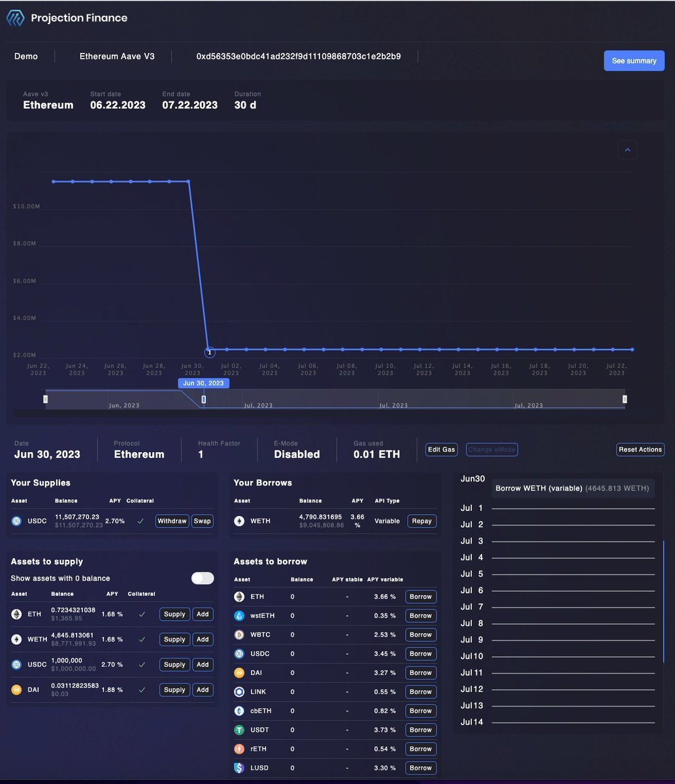Viewport: 675px width, 784px height.
Task: Withdraw the supplied USDC
Action: coord(173,521)
